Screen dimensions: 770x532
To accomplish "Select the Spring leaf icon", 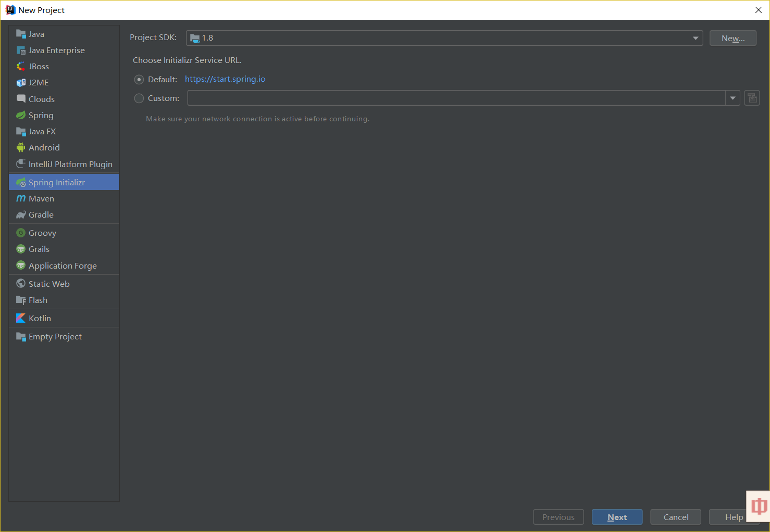I will [x=21, y=115].
